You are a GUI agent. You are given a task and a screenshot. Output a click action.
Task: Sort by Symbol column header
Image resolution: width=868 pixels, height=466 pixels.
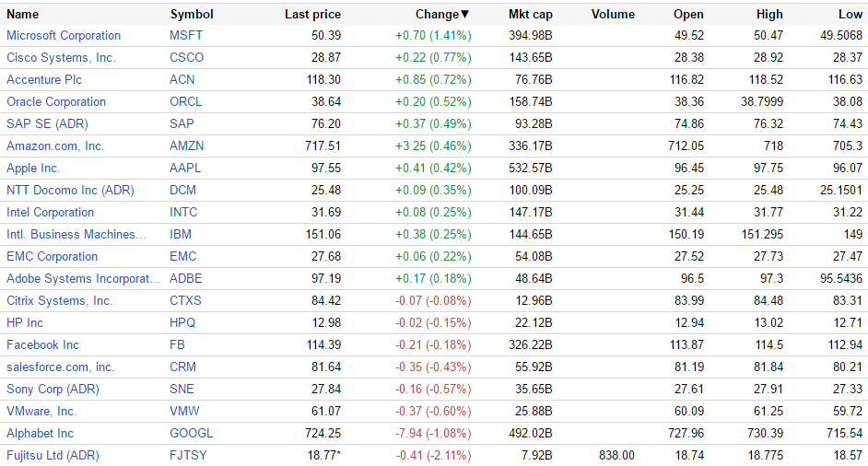point(192,14)
